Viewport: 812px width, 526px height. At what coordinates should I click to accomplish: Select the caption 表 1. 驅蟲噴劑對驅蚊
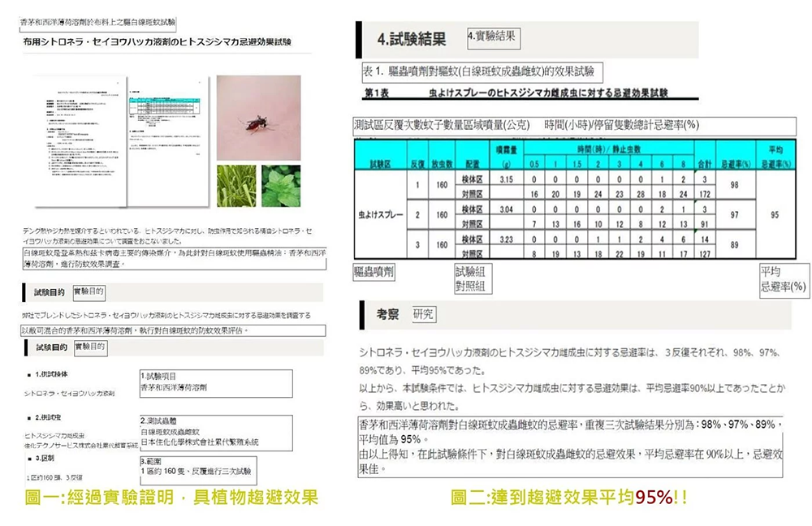tap(482, 71)
